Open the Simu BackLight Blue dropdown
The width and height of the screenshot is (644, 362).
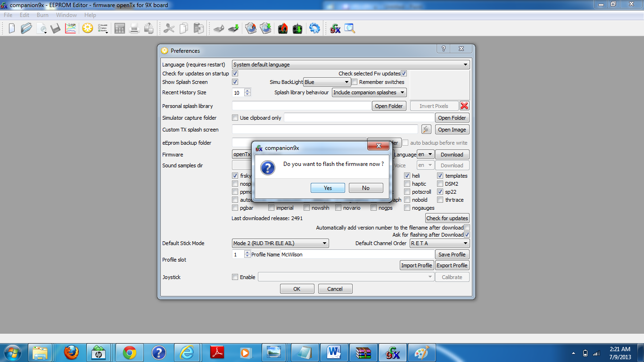click(x=327, y=82)
